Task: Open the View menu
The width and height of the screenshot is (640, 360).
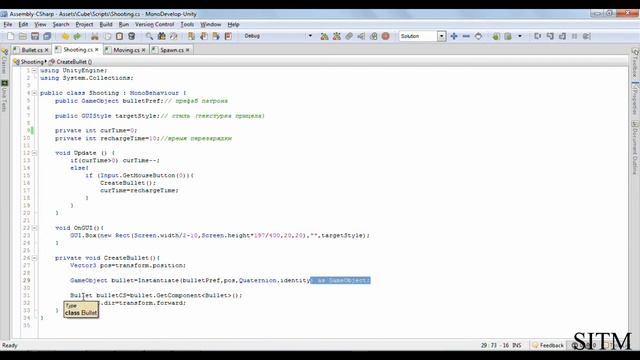Action: point(40,24)
